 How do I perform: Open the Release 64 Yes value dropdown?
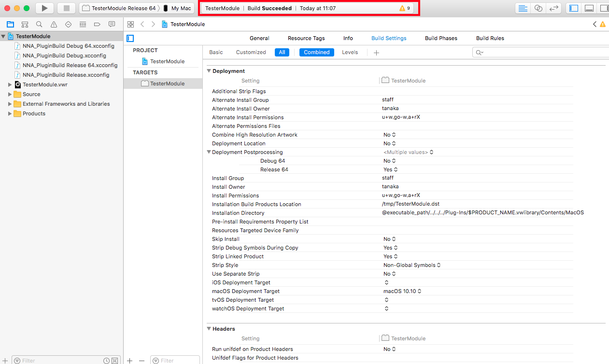pyautogui.click(x=391, y=169)
